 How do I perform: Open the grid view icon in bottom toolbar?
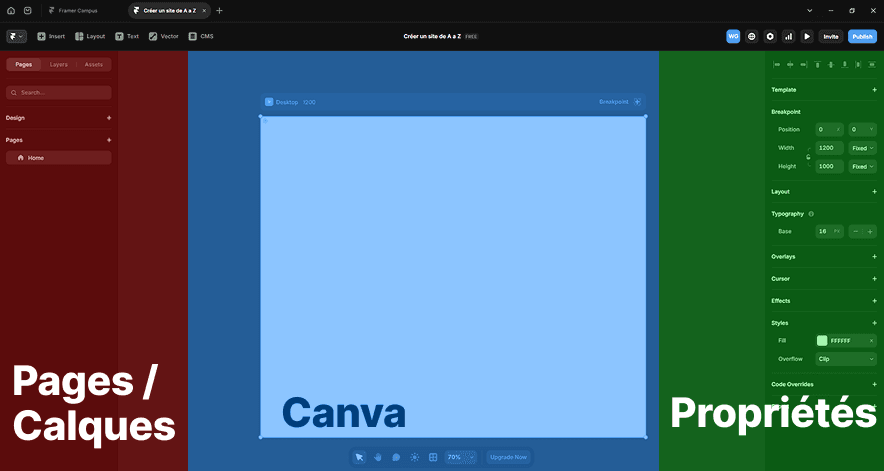tap(433, 457)
